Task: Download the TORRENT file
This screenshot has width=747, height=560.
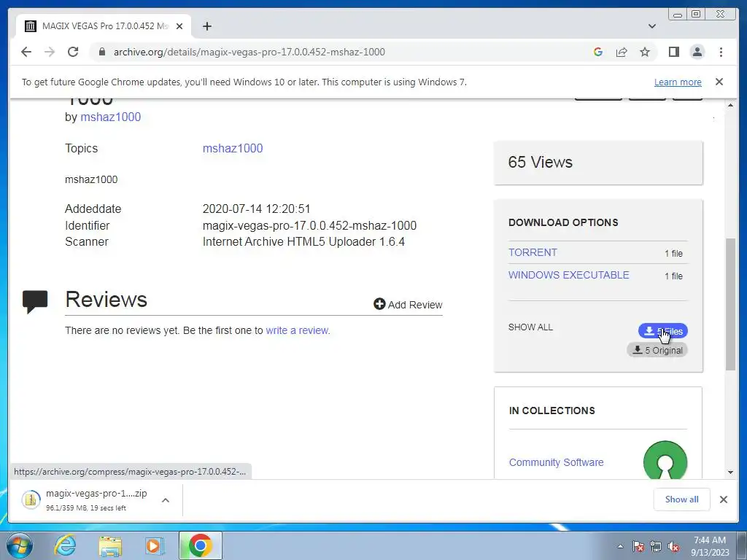Action: click(x=533, y=252)
